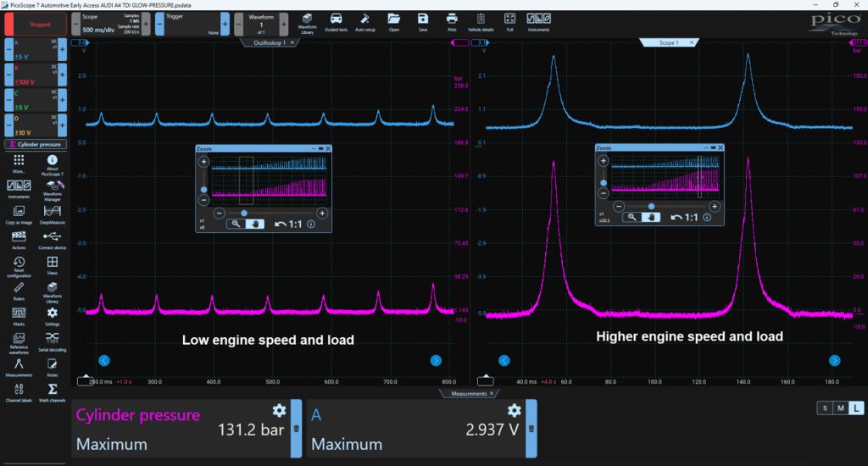868x466 pixels.
Task: Switch to the Scope 1 view tab
Action: click(x=669, y=42)
